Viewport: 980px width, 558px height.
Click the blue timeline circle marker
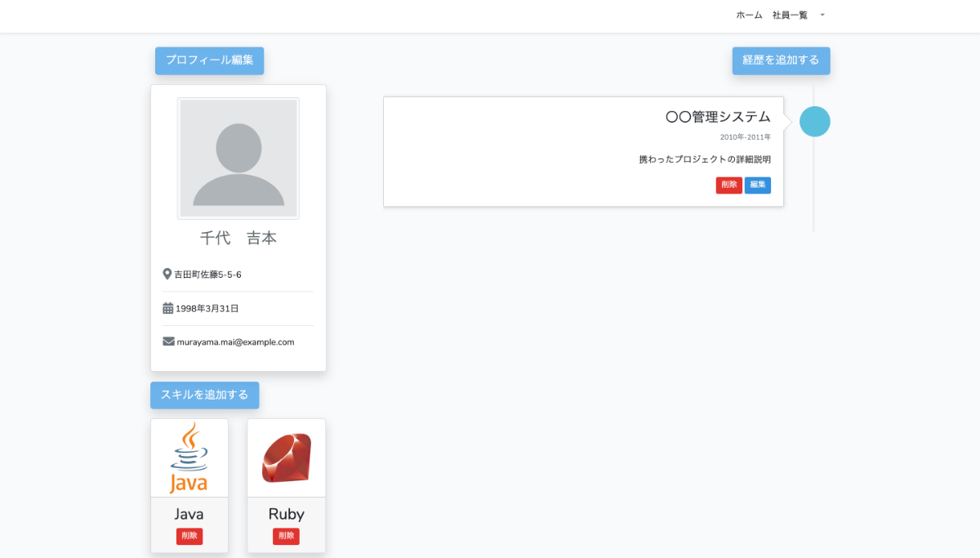814,122
